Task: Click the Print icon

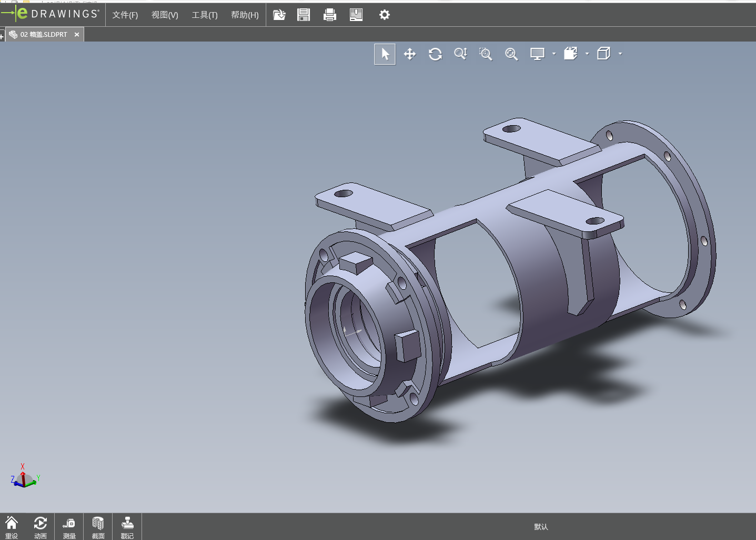Action: coord(330,15)
